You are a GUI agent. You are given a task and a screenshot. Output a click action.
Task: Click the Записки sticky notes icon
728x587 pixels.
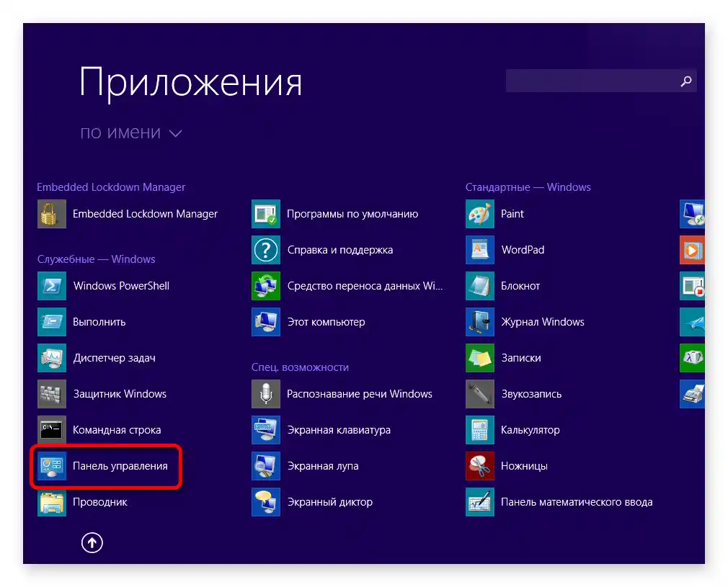point(480,358)
